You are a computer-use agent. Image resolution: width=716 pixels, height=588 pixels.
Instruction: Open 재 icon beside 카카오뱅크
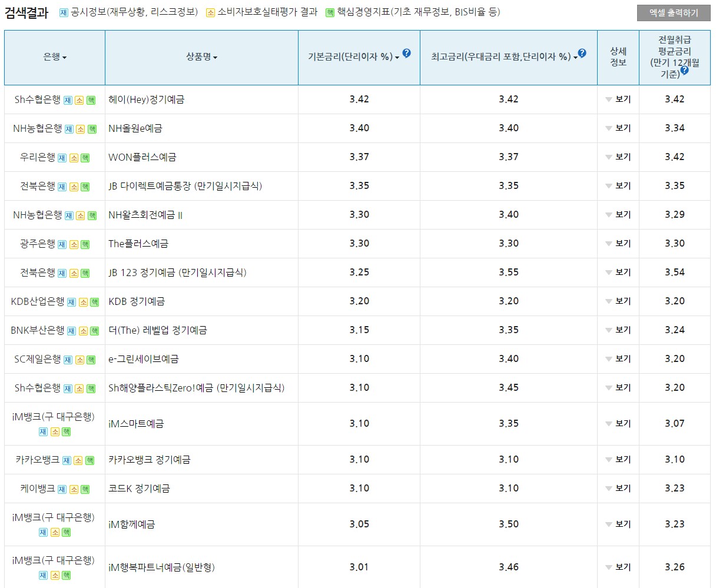pyautogui.click(x=67, y=460)
